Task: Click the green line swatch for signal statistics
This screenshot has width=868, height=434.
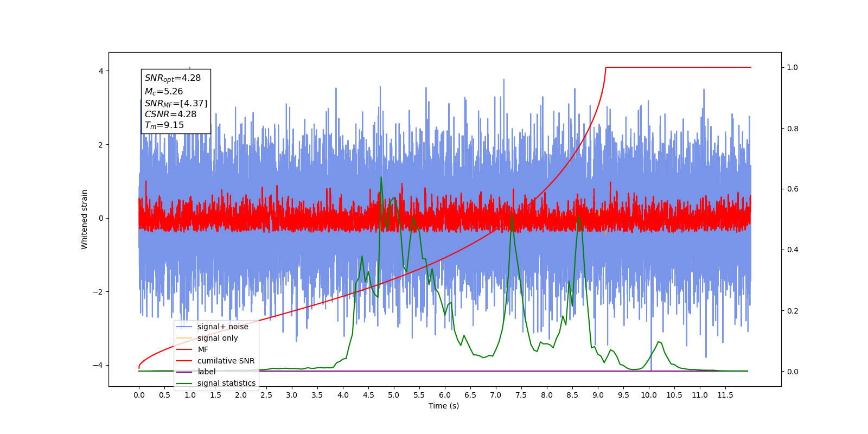Action: [x=184, y=383]
